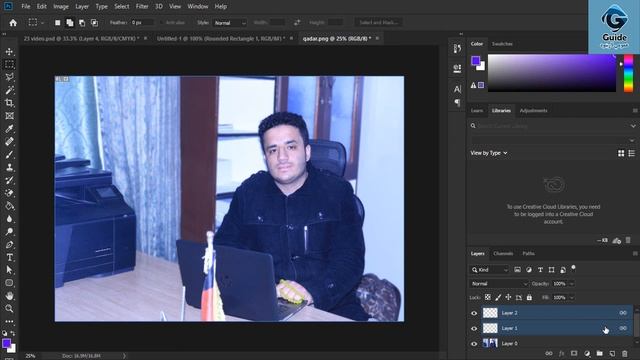Expand the library search dropdown chevron
Screen dimensions: 640x360
coord(633,126)
